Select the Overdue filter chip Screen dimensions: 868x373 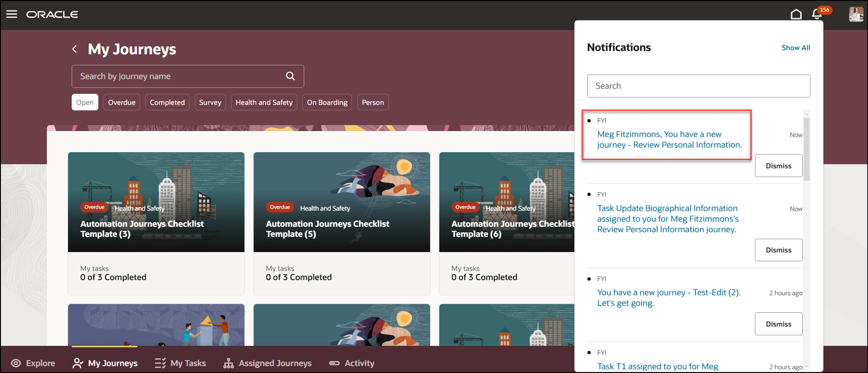[122, 102]
